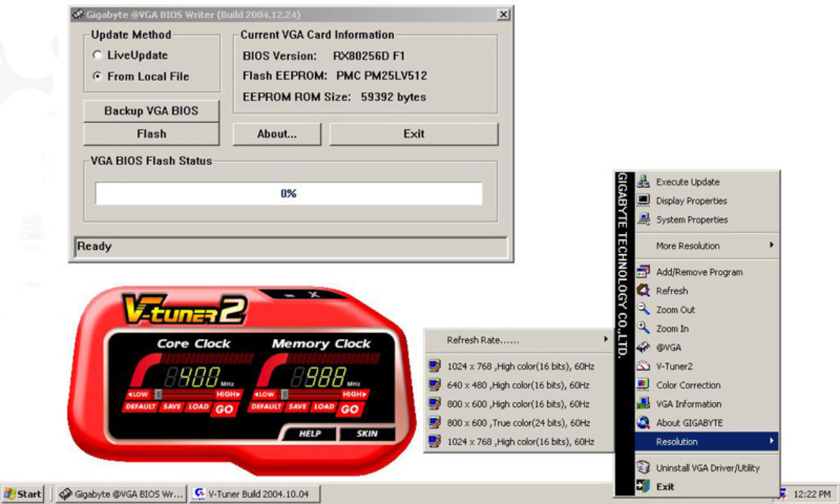Click monitor icon beside 800 x 600 True color
Image resolution: width=840 pixels, height=504 pixels.
[434, 422]
